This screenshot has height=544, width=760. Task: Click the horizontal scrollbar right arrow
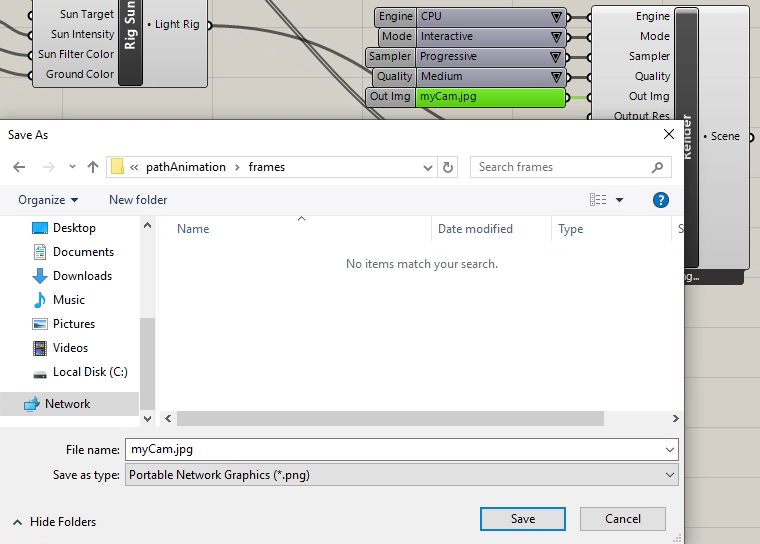click(676, 418)
